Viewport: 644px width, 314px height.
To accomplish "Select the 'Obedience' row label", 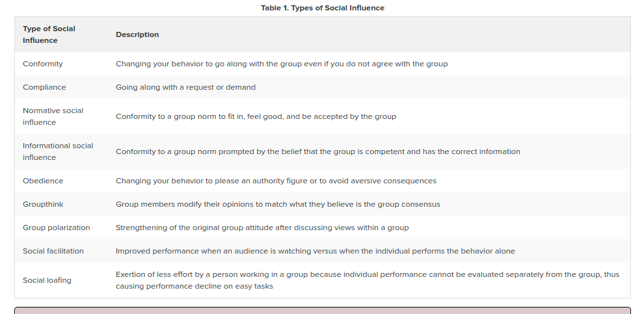I will click(43, 181).
